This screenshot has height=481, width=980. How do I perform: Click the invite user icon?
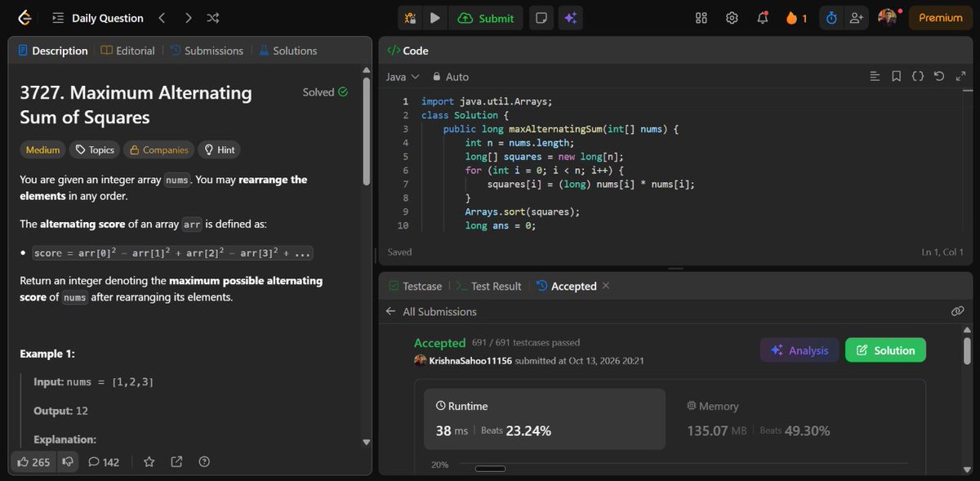pos(856,18)
